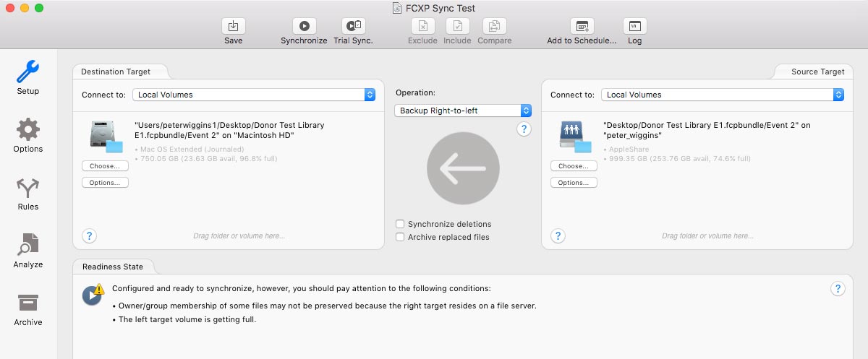
Task: Open Source Connect to Local Volumes dropdown
Action: pos(723,95)
